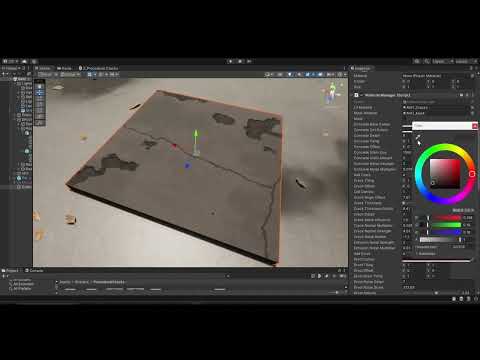Viewport: 480px width, 360px height.
Task: Close the Color picker window
Action: coord(475,126)
